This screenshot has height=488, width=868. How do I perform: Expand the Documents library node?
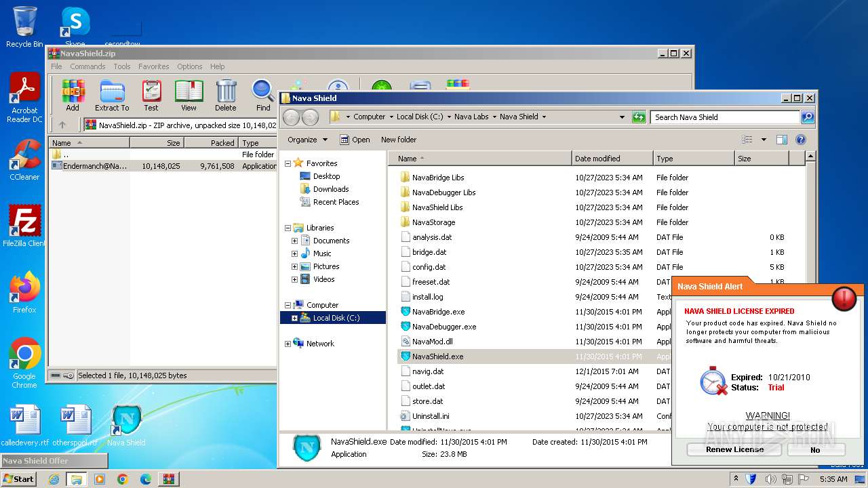click(294, 241)
